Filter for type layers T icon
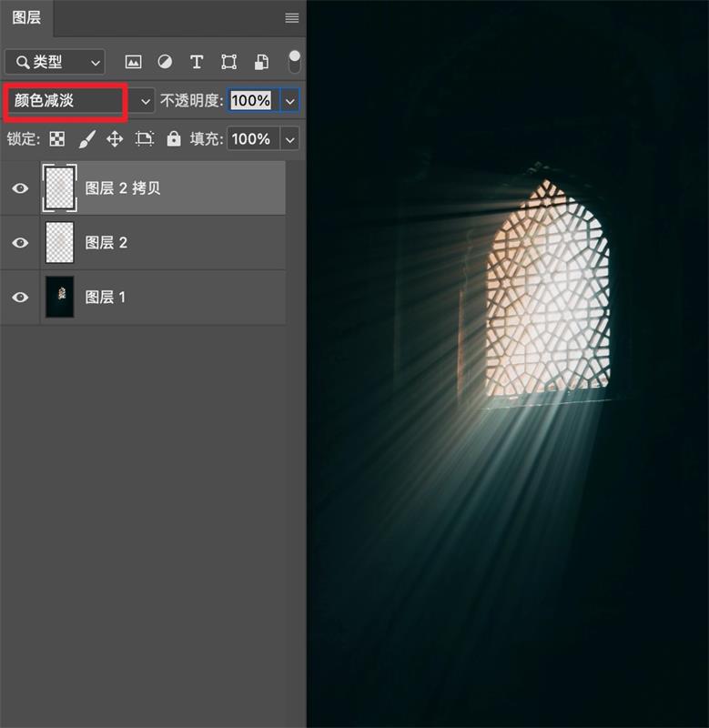 pos(197,62)
